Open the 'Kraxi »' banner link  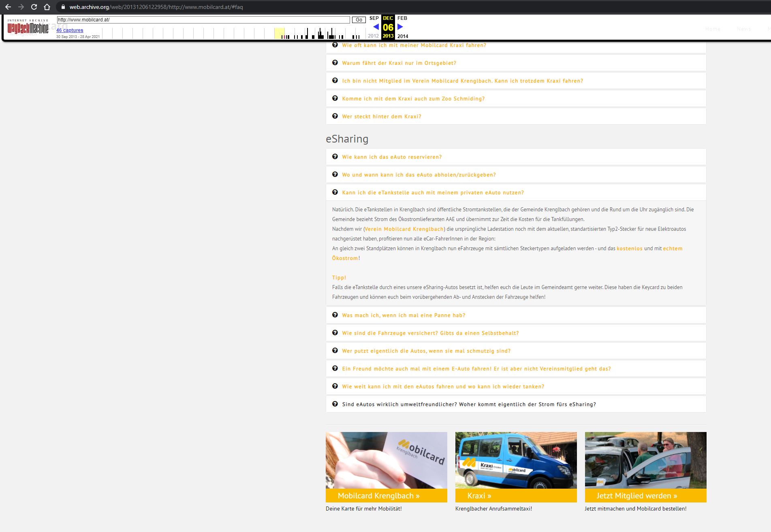pos(516,496)
